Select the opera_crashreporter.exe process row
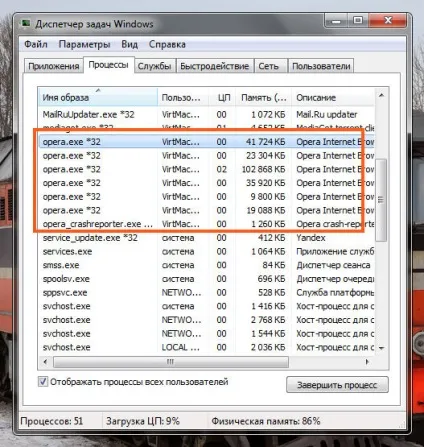424x447 pixels. pos(206,224)
